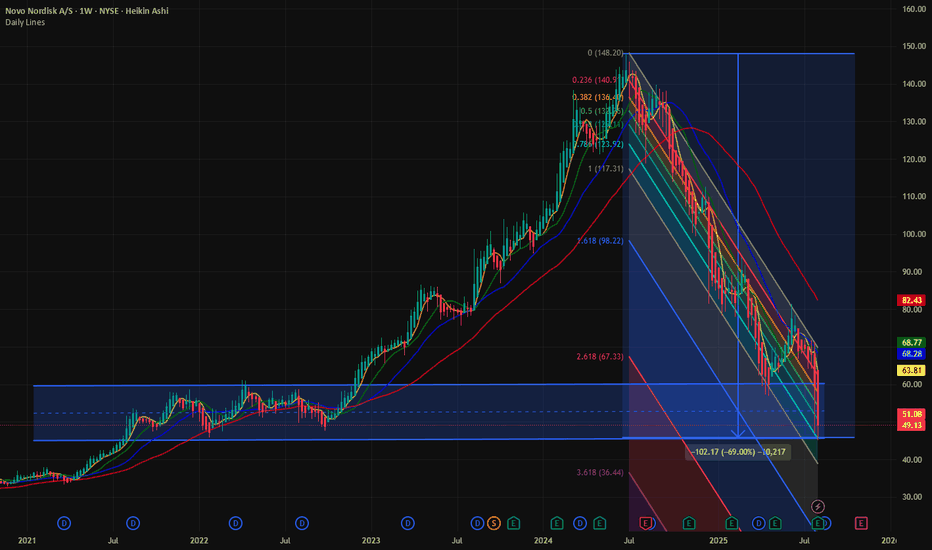Click the 2021 label on time axis

point(27,540)
